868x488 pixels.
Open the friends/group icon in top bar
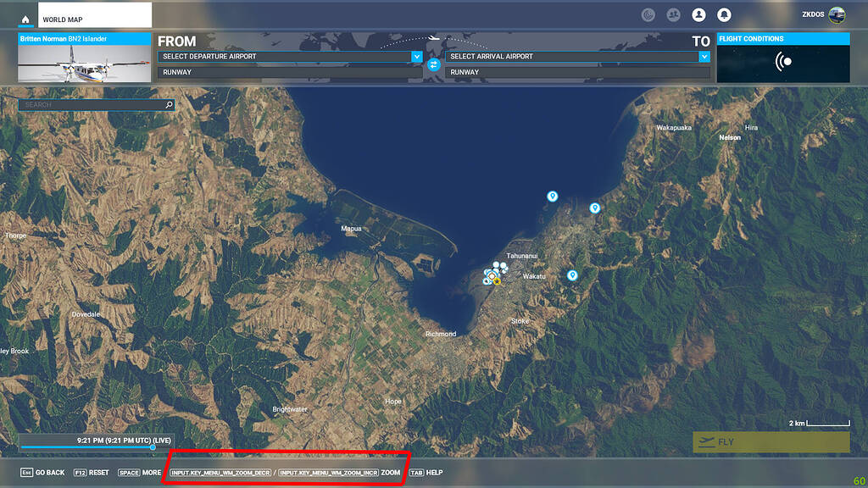tap(673, 14)
